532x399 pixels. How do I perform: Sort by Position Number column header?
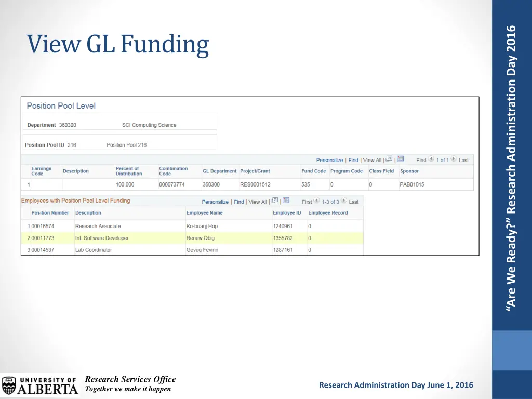50,212
